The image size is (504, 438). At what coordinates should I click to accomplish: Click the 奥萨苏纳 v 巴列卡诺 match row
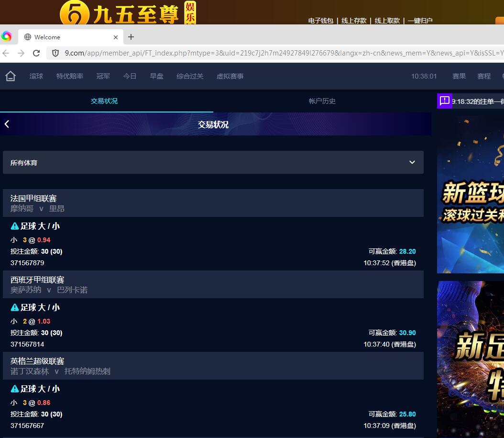(x=49, y=290)
